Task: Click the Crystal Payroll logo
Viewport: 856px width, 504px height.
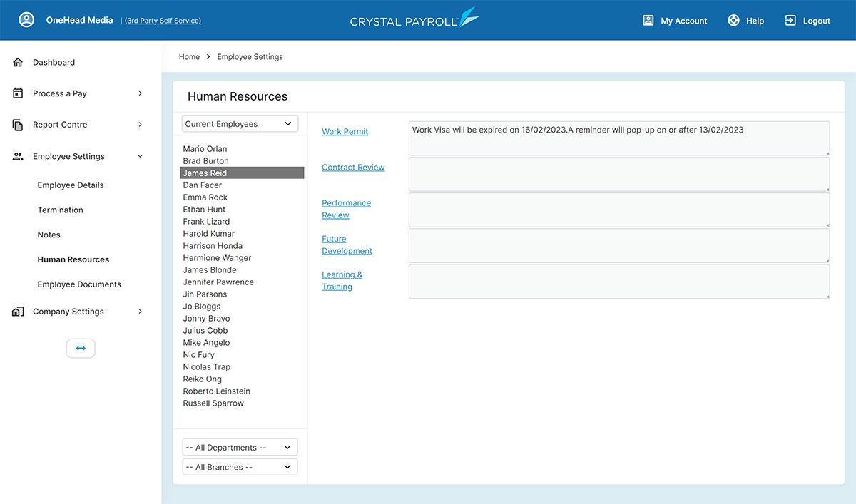Action: click(x=414, y=18)
